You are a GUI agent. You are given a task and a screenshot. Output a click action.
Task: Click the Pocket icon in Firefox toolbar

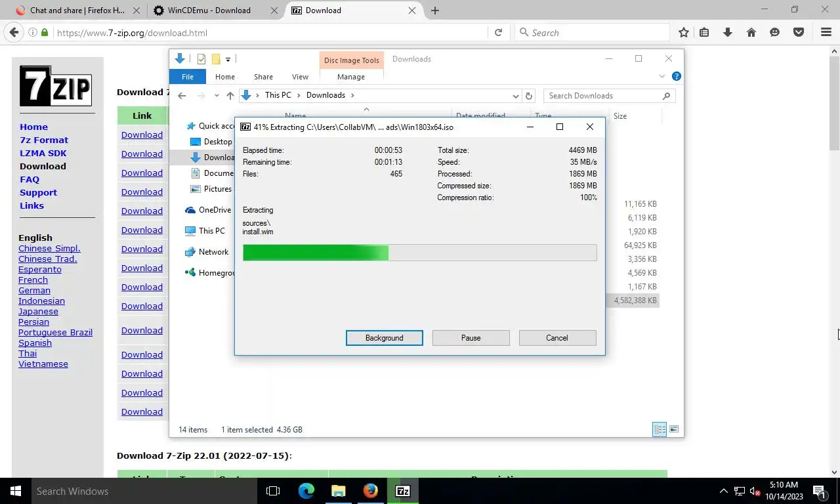pyautogui.click(x=799, y=32)
